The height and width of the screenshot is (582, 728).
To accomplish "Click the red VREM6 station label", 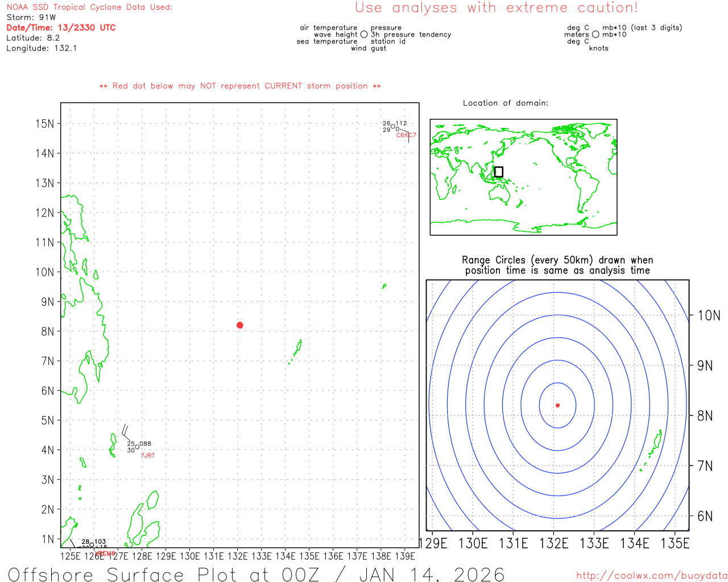I will pos(105,554).
